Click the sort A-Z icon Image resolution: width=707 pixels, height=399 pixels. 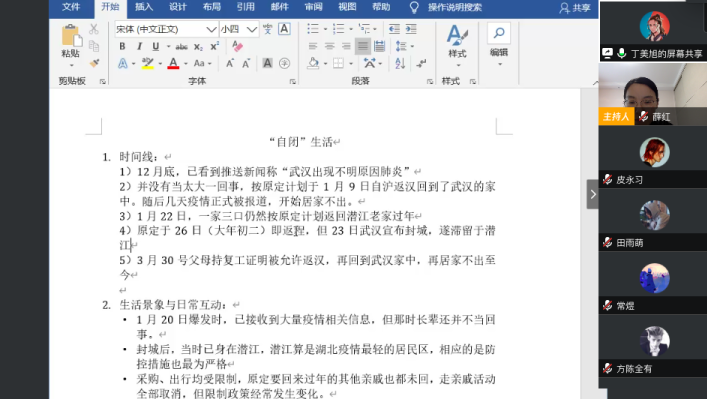pos(400,63)
